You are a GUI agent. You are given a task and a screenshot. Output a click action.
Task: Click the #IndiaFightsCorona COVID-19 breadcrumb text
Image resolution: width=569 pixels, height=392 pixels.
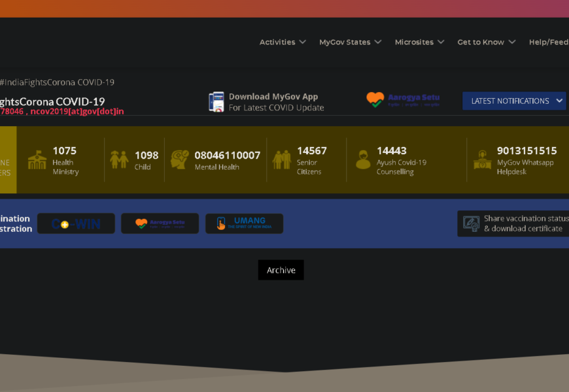tap(58, 82)
